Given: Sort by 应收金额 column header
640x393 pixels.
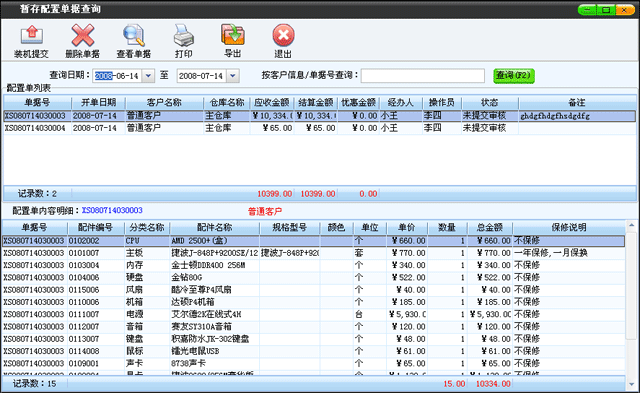Looking at the screenshot, I should point(272,102).
